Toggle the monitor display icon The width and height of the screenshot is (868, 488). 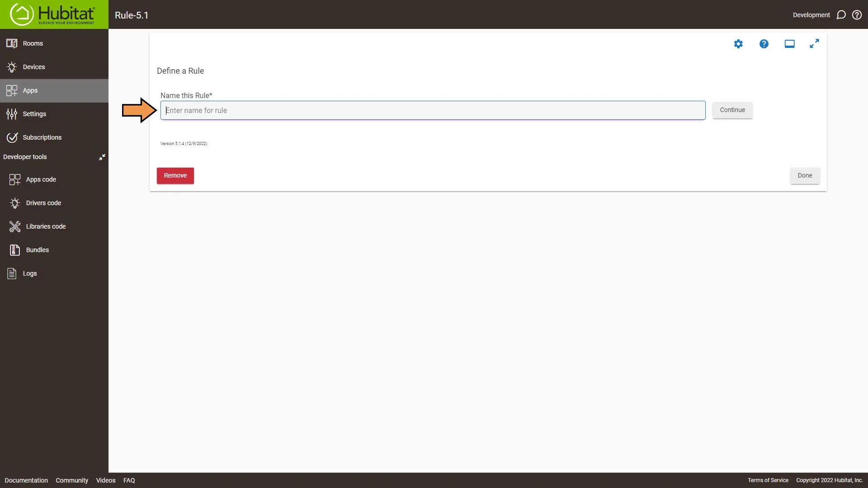[789, 43]
